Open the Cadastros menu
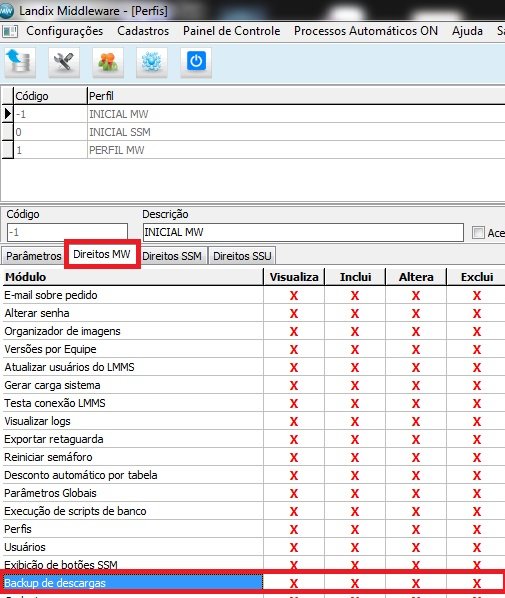Screen dimensions: 505x598 click(x=143, y=31)
